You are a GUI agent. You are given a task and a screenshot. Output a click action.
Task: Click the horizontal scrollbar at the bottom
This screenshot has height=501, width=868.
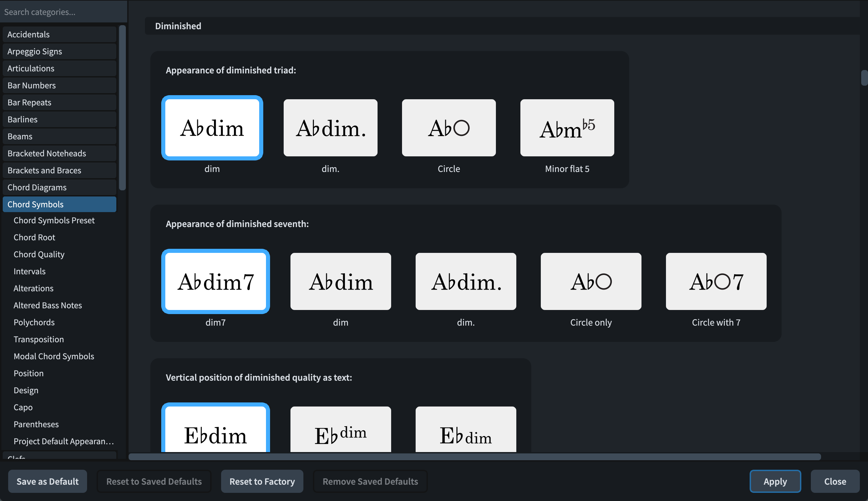point(474,456)
